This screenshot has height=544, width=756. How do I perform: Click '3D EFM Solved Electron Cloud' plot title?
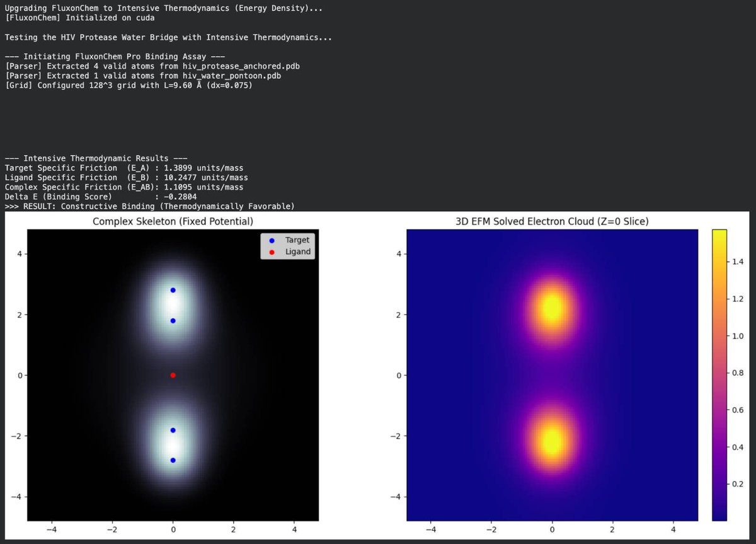coord(552,222)
